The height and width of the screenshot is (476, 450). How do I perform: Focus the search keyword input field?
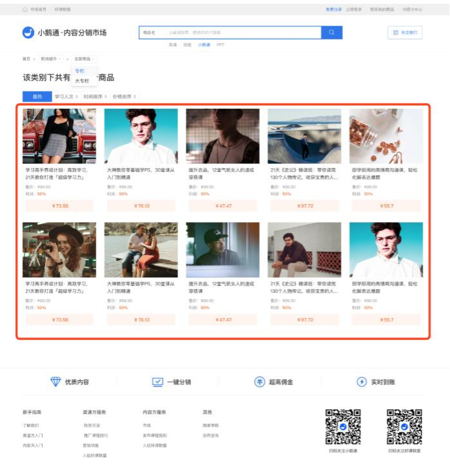[x=243, y=32]
